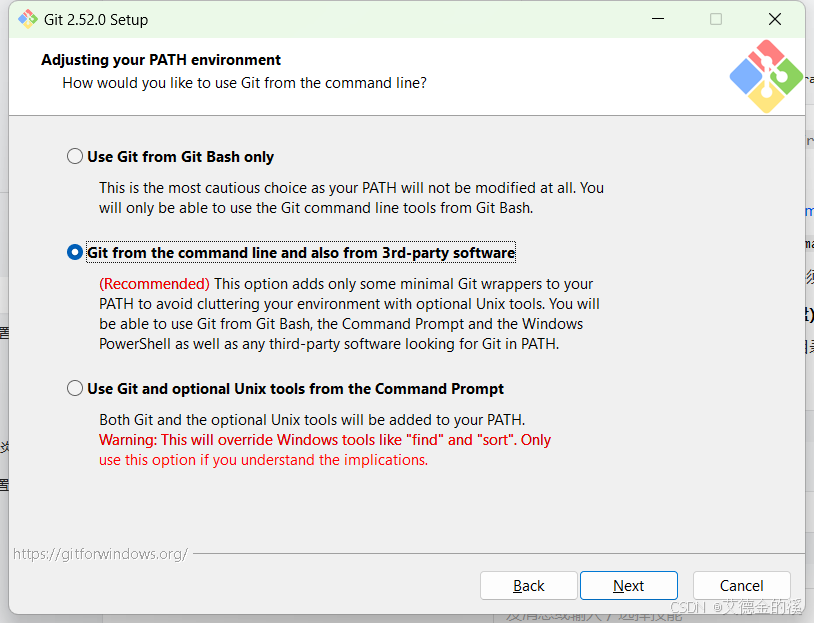Close the Git Setup window
Image resolution: width=814 pixels, height=623 pixels.
tap(775, 19)
